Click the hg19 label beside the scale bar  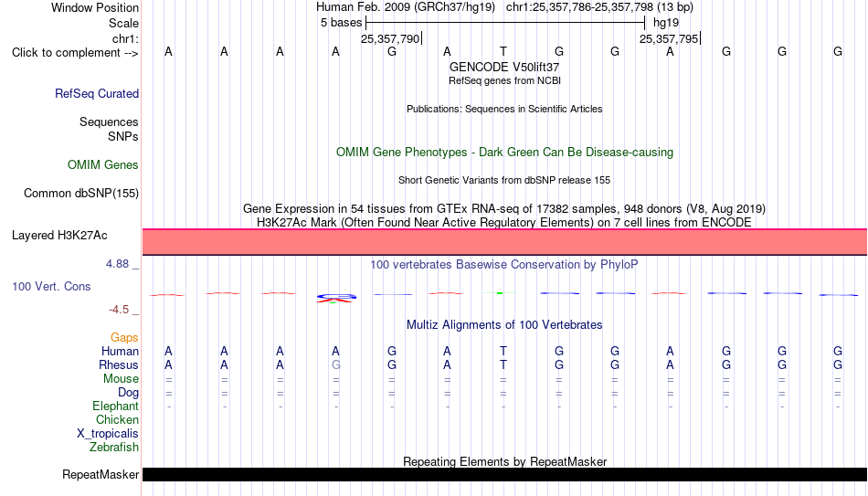(666, 23)
